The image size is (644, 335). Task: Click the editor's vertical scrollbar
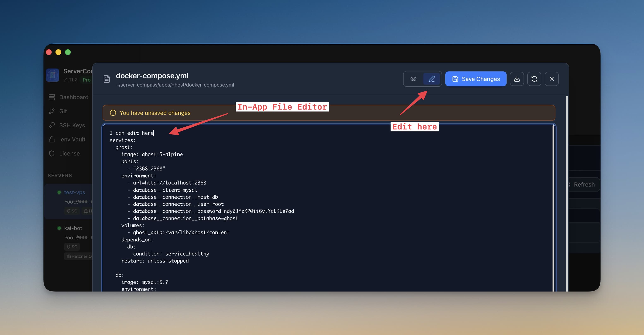click(553, 208)
